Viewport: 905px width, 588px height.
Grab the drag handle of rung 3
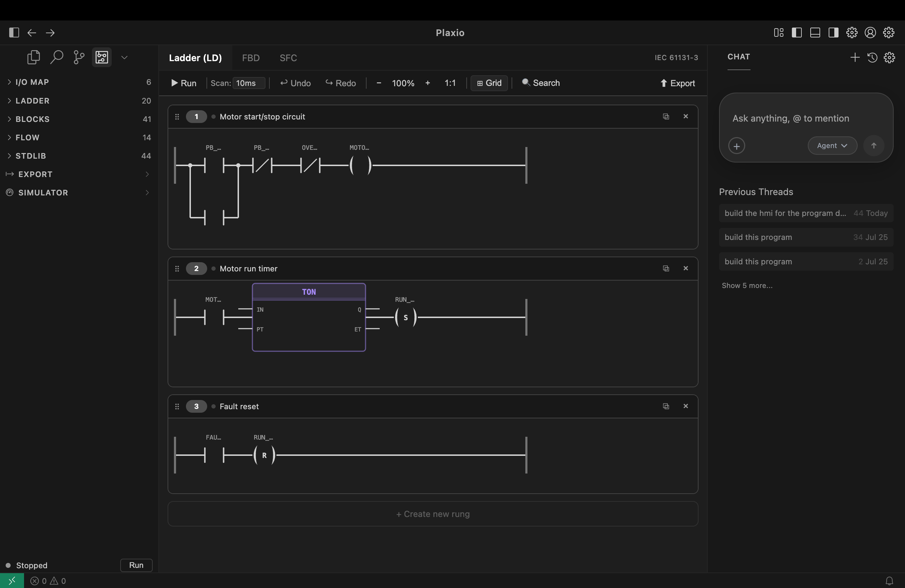(x=177, y=407)
